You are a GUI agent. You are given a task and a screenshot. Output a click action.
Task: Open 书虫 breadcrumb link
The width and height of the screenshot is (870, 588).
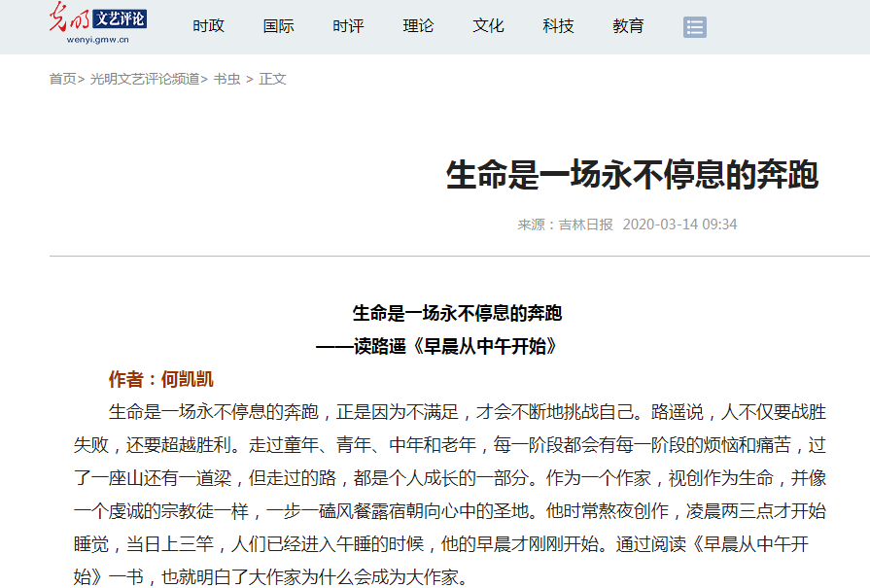point(226,80)
